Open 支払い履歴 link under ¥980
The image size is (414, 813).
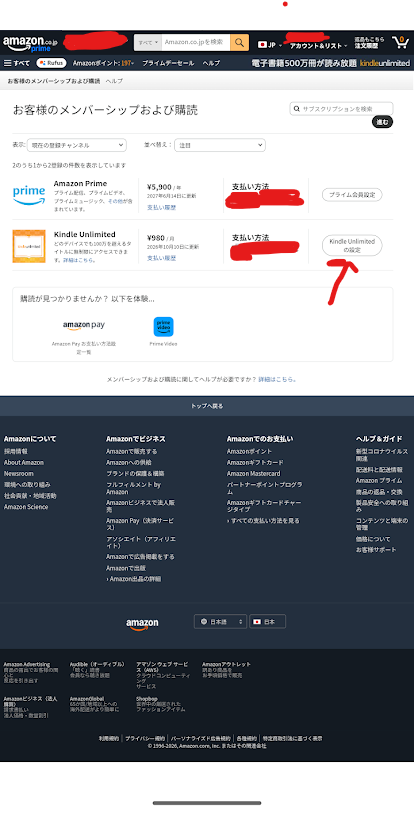coord(161,258)
